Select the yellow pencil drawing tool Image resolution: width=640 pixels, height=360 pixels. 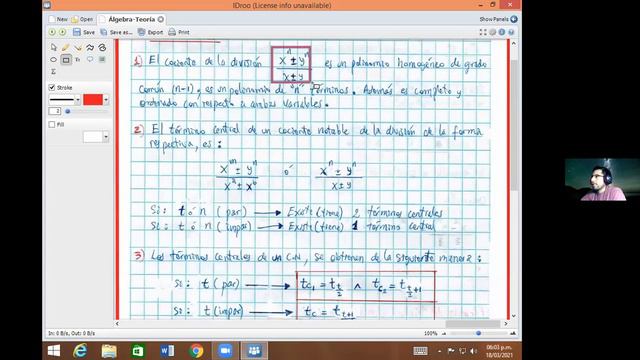tap(65, 47)
